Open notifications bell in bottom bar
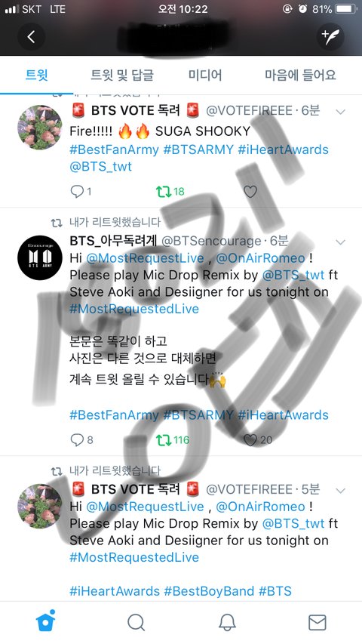The image size is (362, 644). [227, 623]
